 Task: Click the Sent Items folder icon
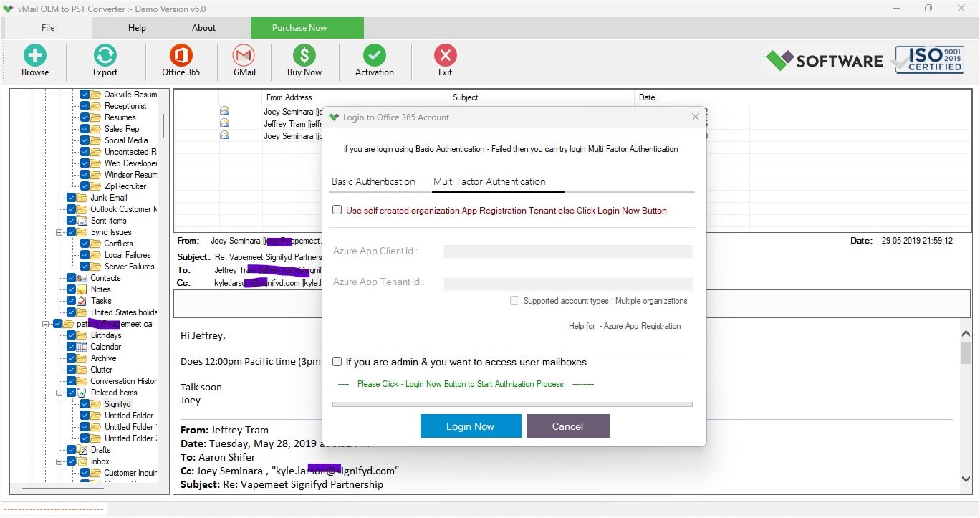tap(82, 221)
